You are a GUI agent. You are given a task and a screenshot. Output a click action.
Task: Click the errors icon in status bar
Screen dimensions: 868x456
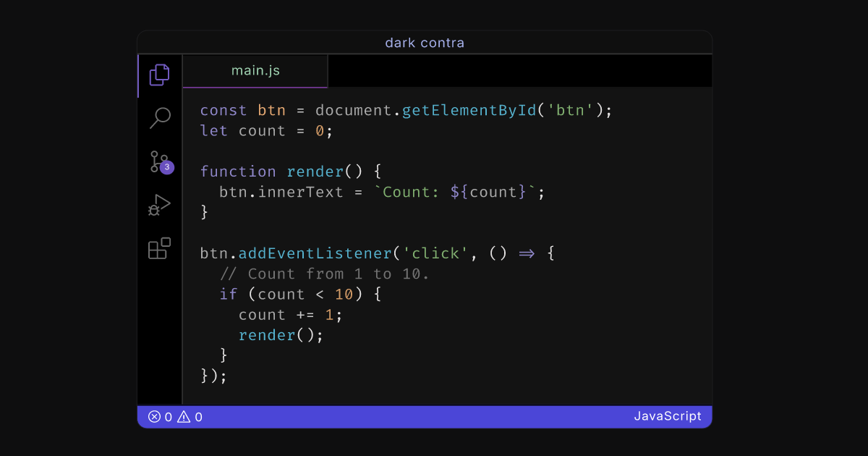click(154, 416)
